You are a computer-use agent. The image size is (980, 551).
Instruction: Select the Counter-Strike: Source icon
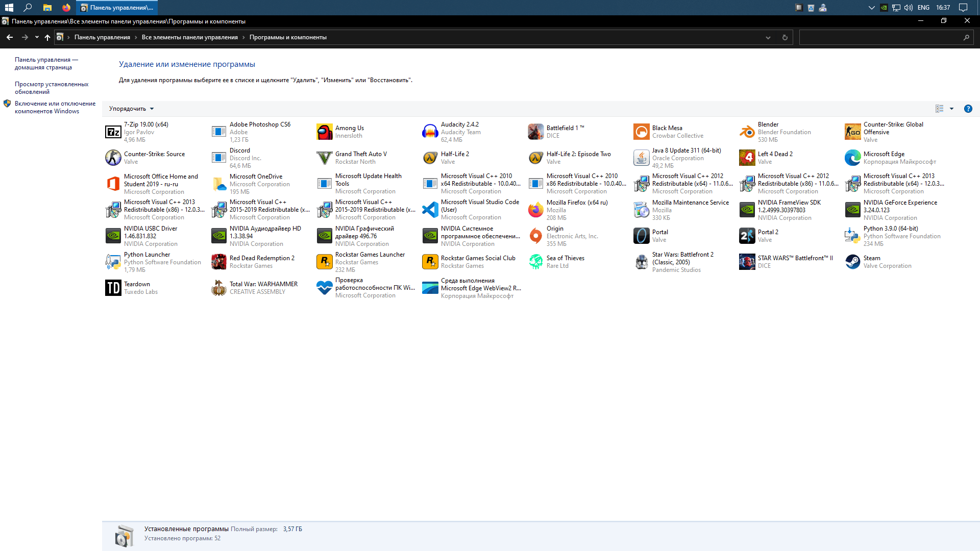[x=113, y=158]
